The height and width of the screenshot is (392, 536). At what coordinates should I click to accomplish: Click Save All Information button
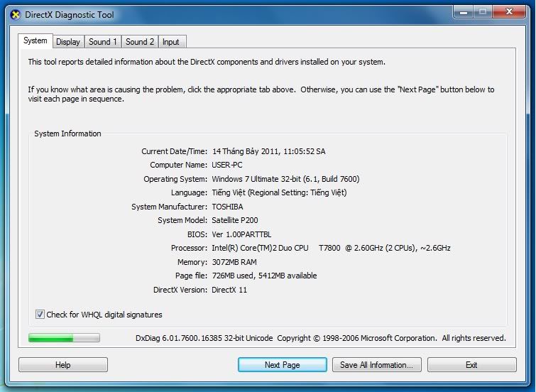click(x=377, y=364)
